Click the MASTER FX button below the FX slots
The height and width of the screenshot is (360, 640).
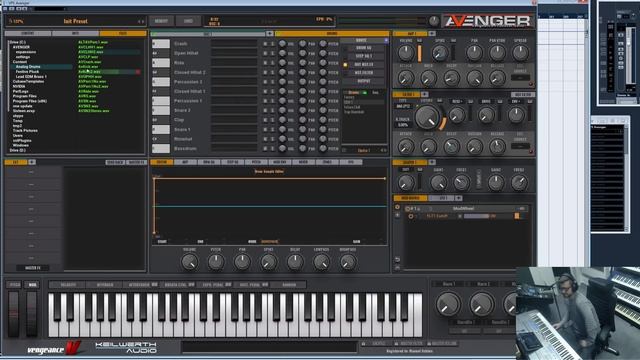(33, 268)
